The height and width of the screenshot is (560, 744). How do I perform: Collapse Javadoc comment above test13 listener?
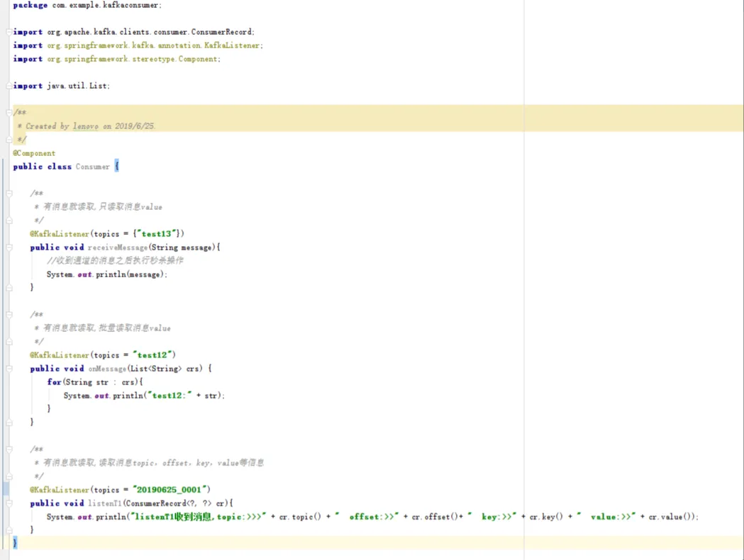(x=9, y=194)
